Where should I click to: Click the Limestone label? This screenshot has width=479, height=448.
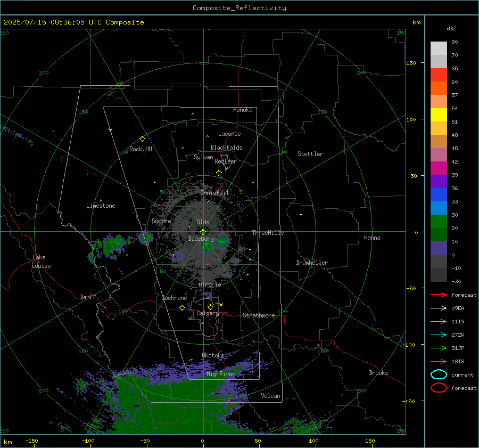click(x=101, y=206)
